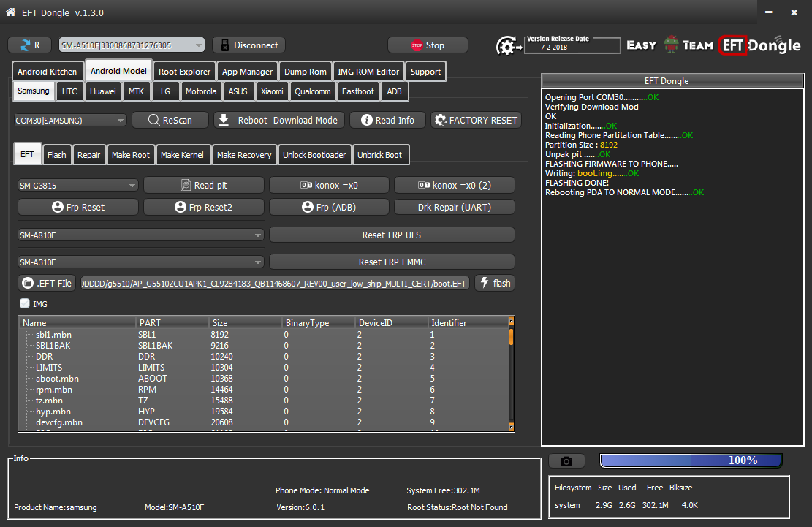Select the MTK tab

(x=136, y=91)
